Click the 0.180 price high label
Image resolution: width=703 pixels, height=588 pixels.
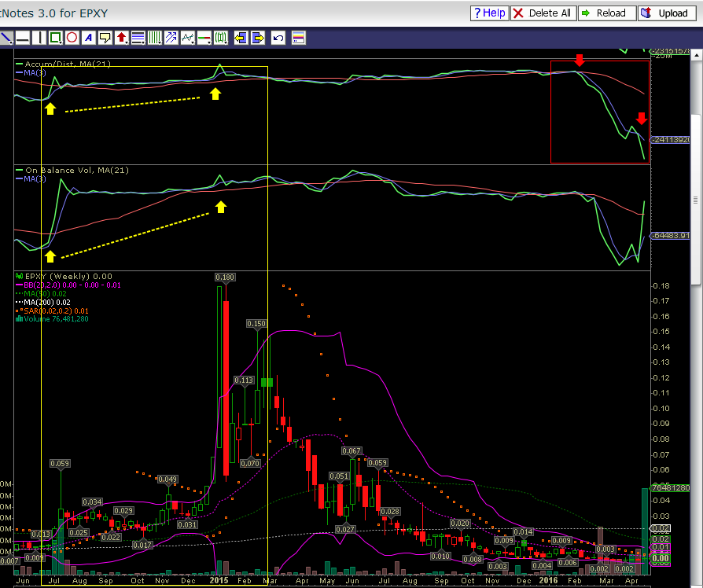click(225, 277)
